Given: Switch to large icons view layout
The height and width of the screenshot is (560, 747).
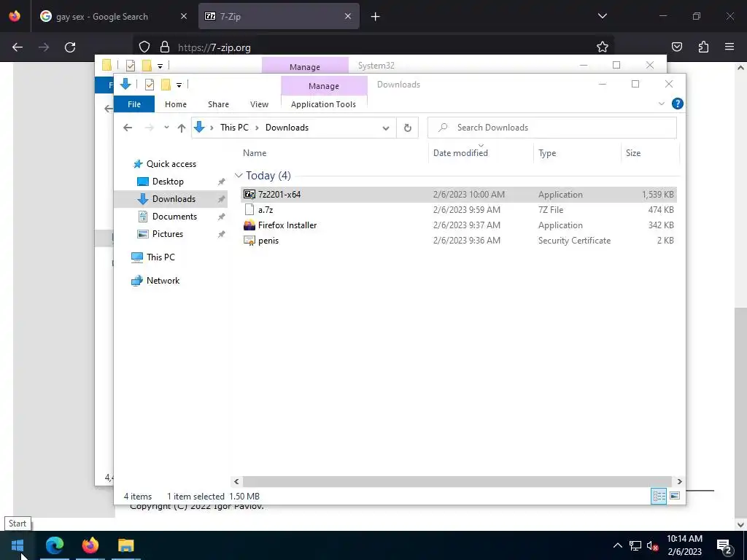Looking at the screenshot, I should [x=675, y=496].
